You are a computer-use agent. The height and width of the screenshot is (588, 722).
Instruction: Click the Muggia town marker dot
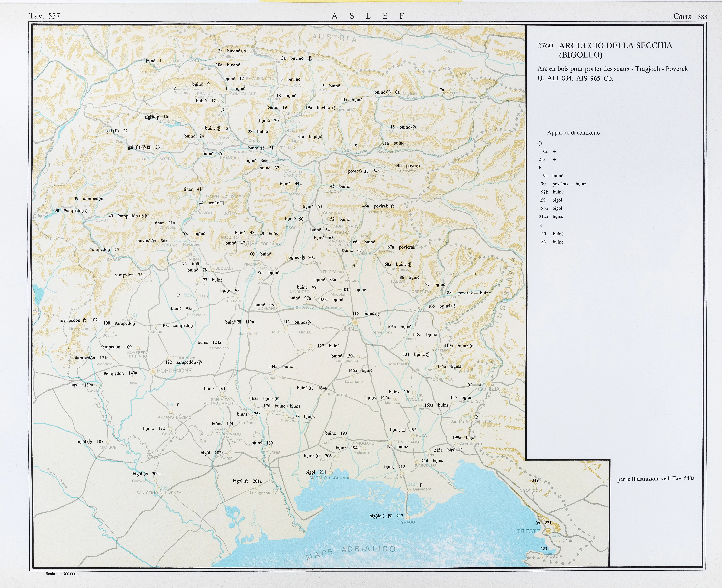541,556
